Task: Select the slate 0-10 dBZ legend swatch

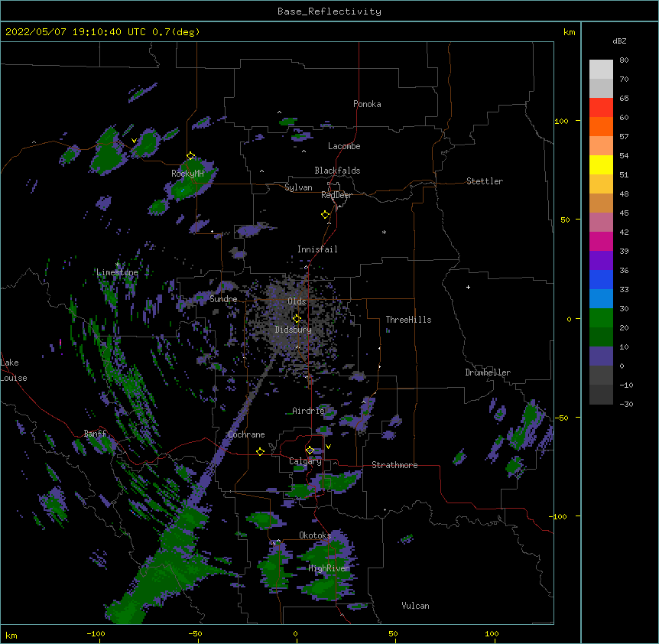Action: [601, 356]
